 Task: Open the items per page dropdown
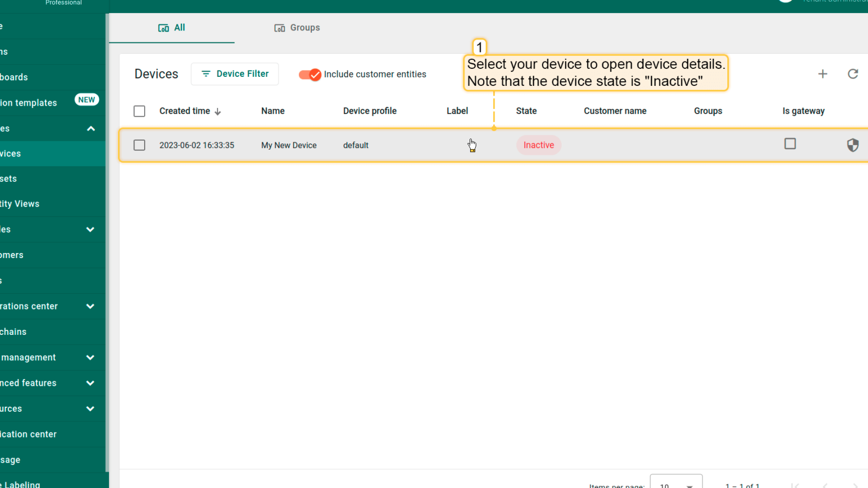coord(676,482)
